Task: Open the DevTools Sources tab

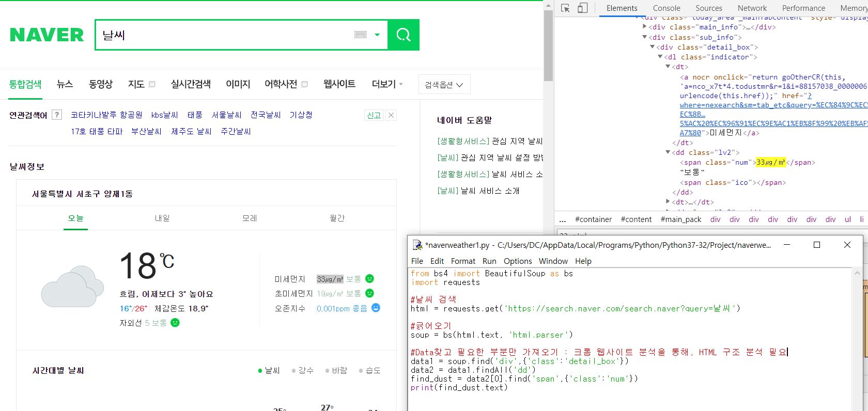Action: pos(708,8)
